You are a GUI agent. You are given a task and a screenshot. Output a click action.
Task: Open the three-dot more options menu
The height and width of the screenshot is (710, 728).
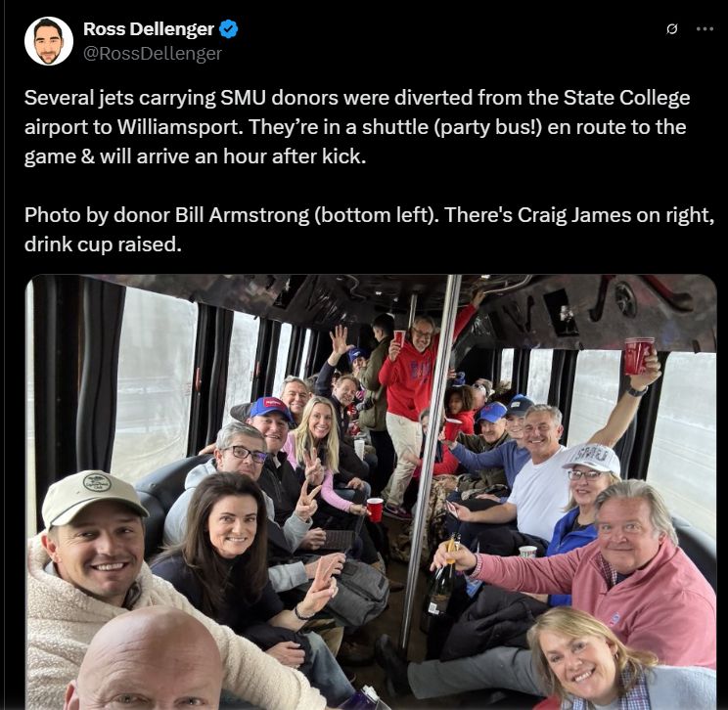[x=705, y=29]
